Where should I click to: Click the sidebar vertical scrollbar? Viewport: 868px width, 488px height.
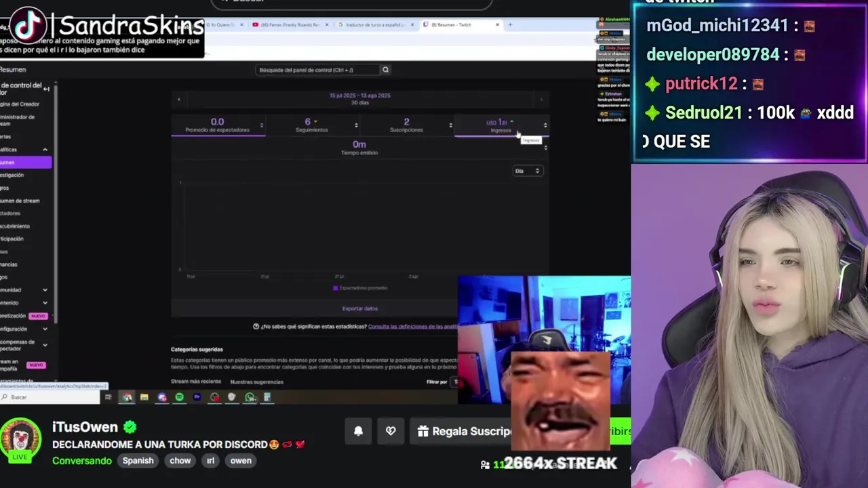pos(56,203)
